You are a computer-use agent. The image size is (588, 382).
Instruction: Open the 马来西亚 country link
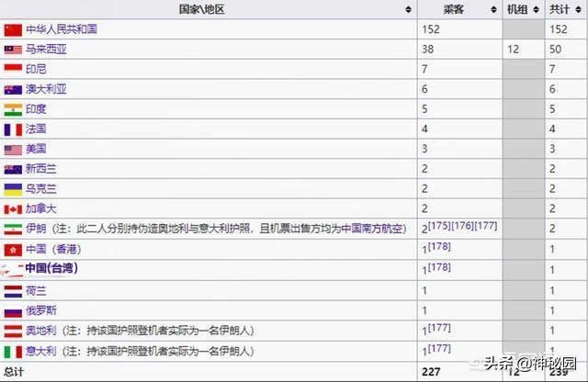[x=46, y=50]
